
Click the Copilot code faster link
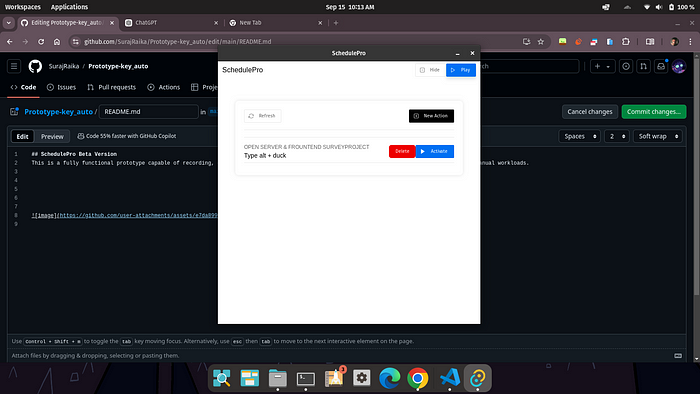[x=127, y=136]
